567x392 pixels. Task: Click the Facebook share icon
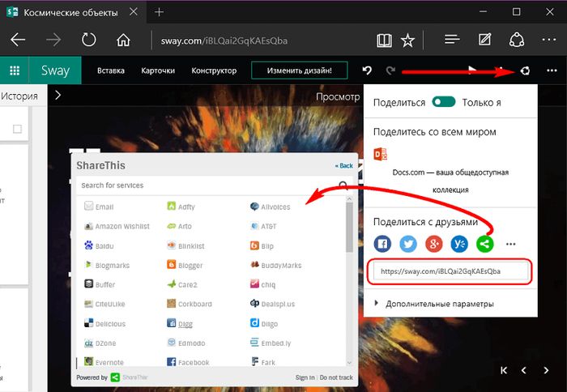[382, 243]
